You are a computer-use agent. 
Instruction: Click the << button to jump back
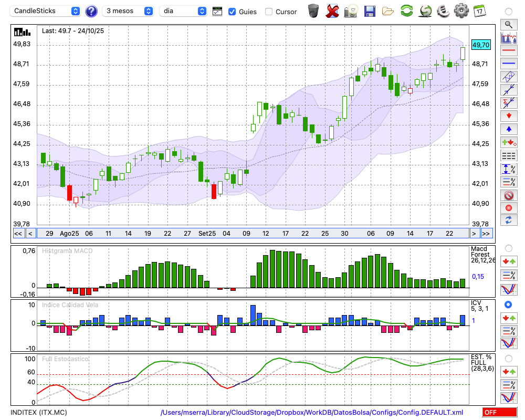(x=18, y=234)
